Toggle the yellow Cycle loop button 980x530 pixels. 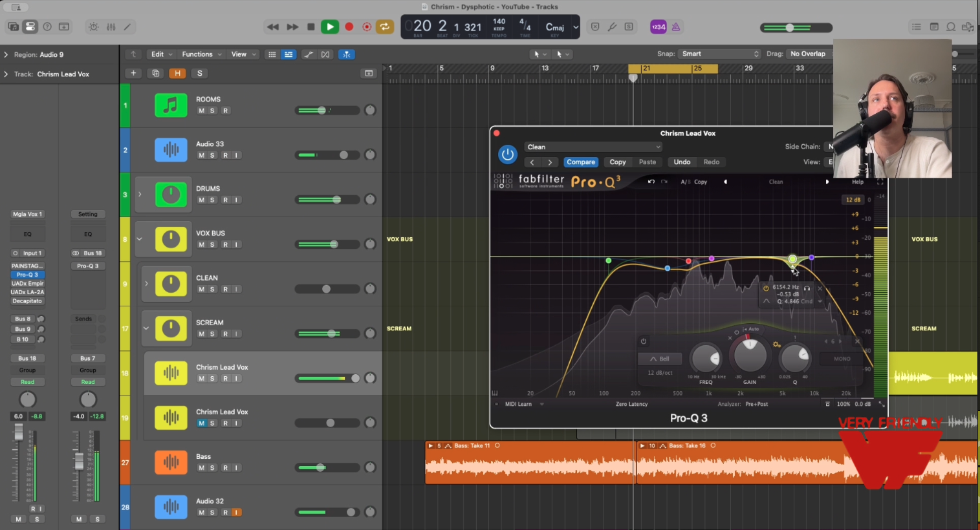click(385, 26)
